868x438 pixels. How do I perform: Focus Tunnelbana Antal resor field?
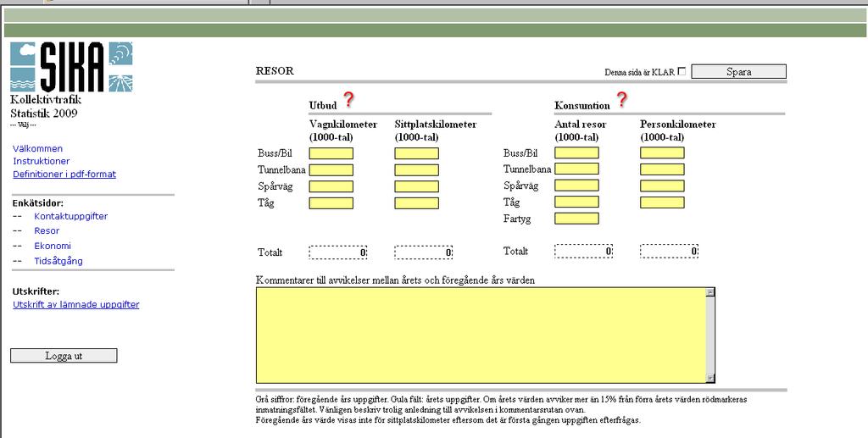(x=576, y=169)
